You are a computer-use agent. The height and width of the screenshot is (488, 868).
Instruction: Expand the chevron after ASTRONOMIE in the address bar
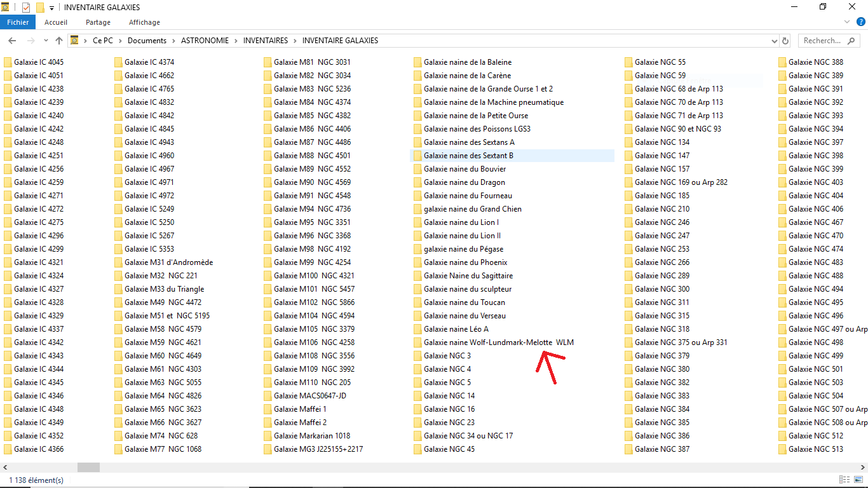pos(236,41)
